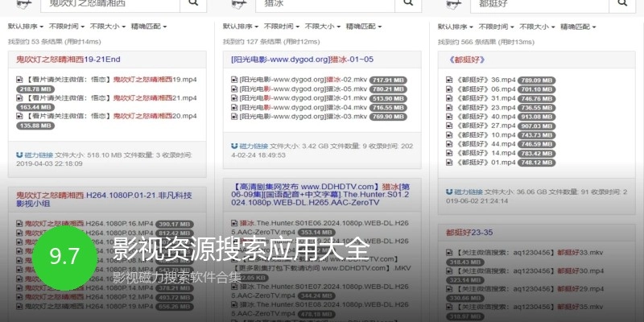
Task: Open 默认排序 dropdown in 猎冰 panel
Action: 241,27
